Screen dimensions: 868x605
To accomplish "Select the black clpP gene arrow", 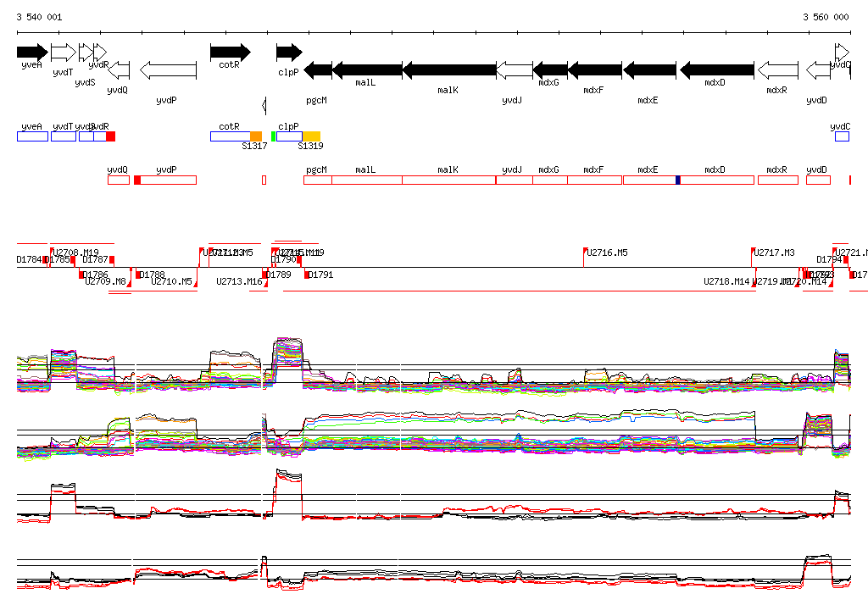I will [x=289, y=52].
